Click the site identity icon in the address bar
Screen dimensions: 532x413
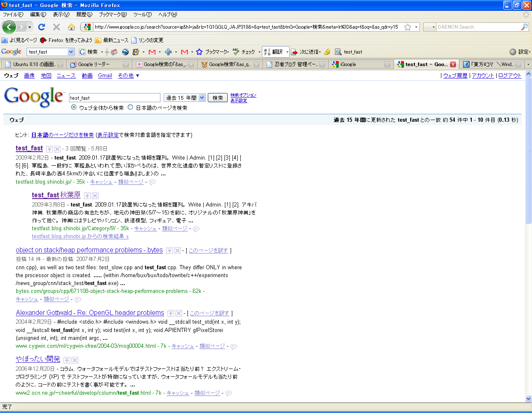pyautogui.click(x=87, y=27)
